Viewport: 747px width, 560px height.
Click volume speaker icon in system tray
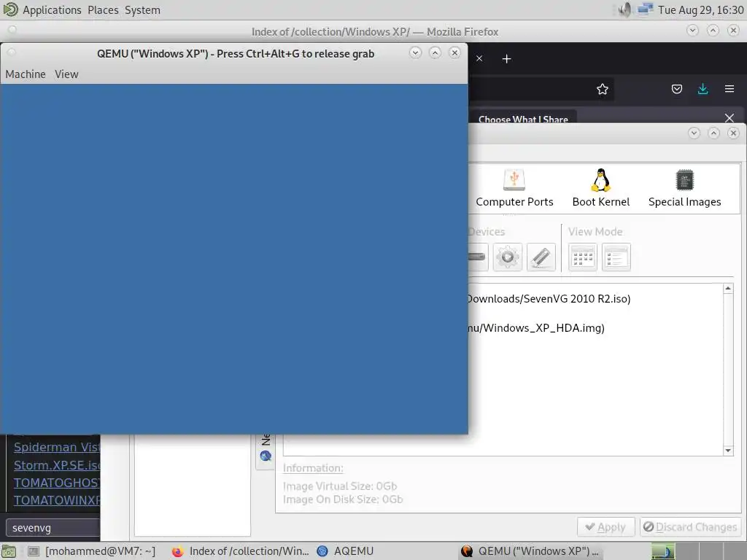pos(624,9)
